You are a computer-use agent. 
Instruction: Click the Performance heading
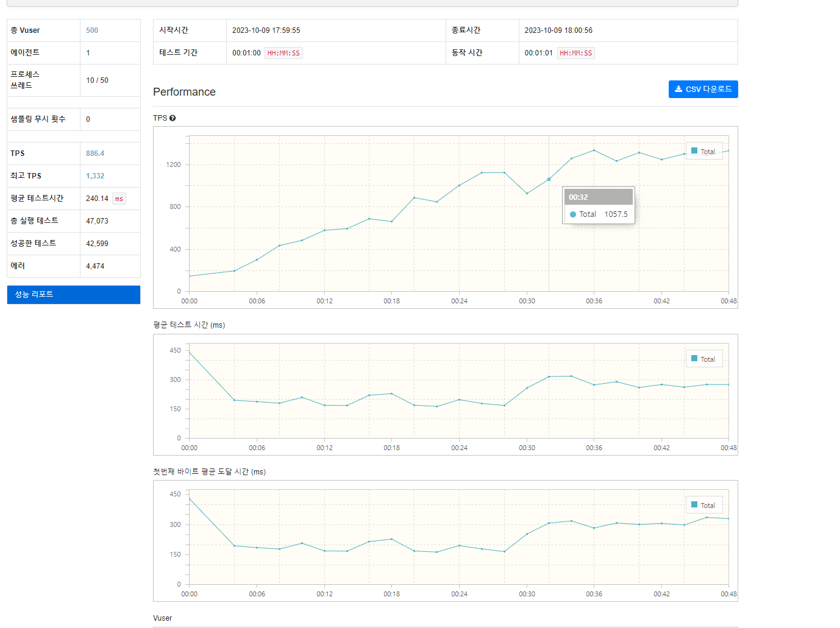(184, 92)
